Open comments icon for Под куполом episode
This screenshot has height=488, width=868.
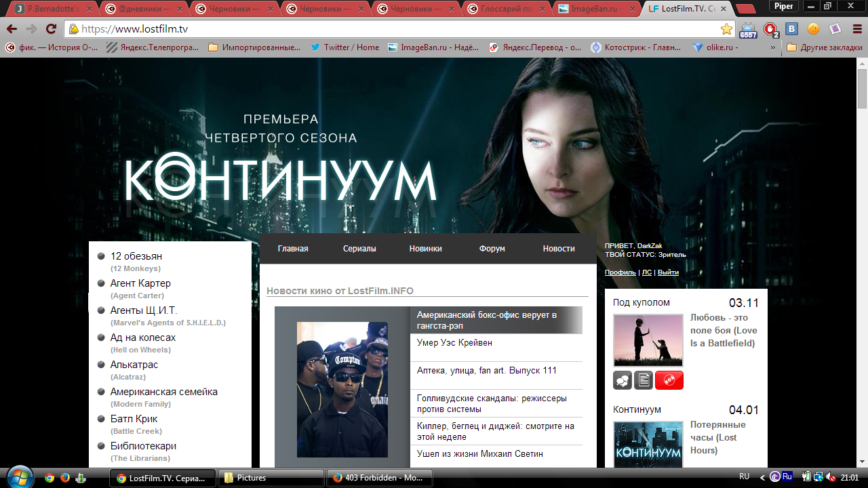(623, 380)
